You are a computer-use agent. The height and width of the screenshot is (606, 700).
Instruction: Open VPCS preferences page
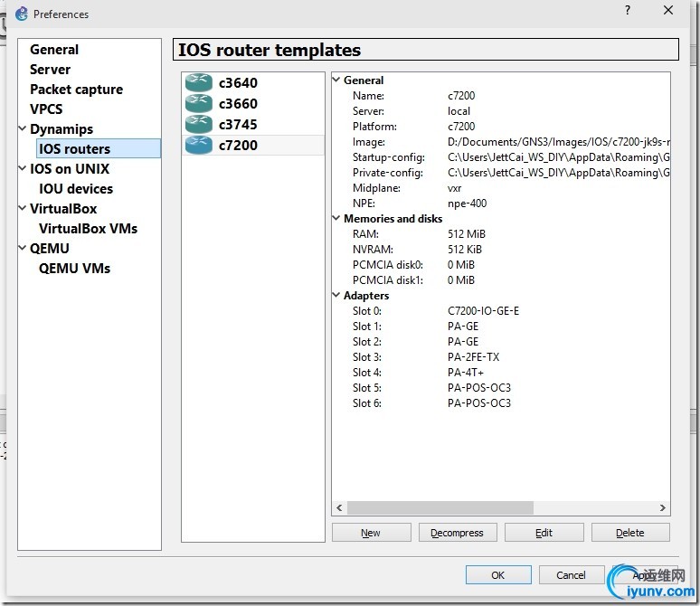(46, 109)
